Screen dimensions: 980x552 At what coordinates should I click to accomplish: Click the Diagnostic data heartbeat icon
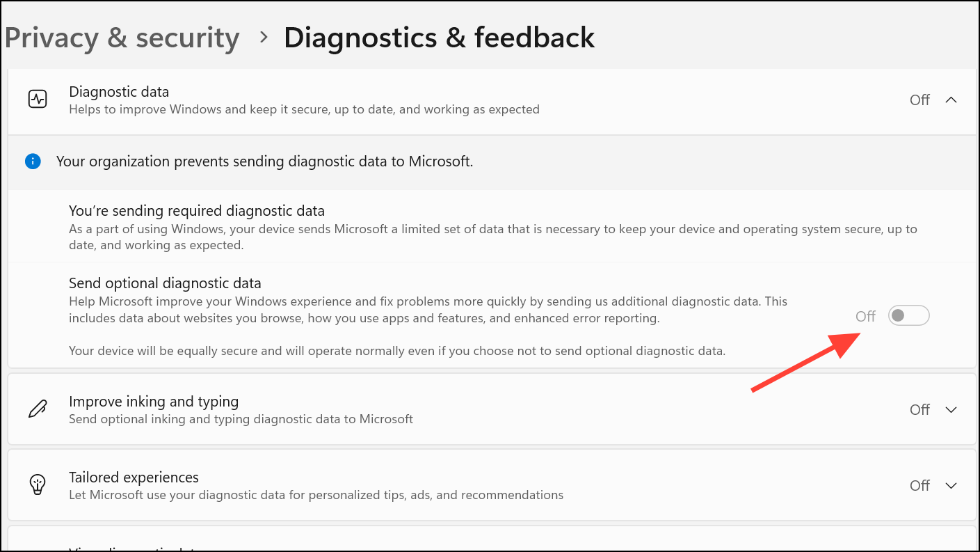[37, 100]
